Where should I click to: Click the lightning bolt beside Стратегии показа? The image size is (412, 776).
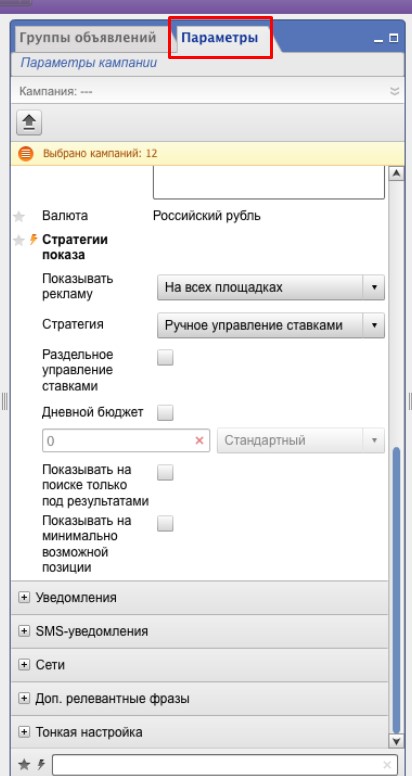click(x=34, y=240)
